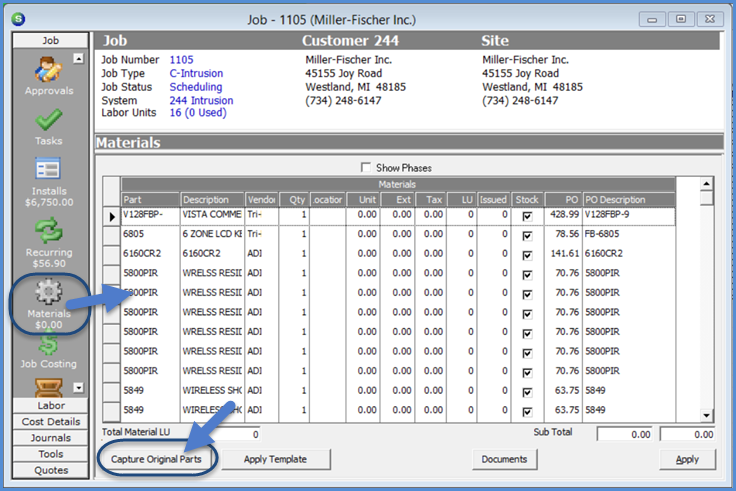Click the Scheduling job status value
Screen dimensions: 736x491
pos(196,87)
